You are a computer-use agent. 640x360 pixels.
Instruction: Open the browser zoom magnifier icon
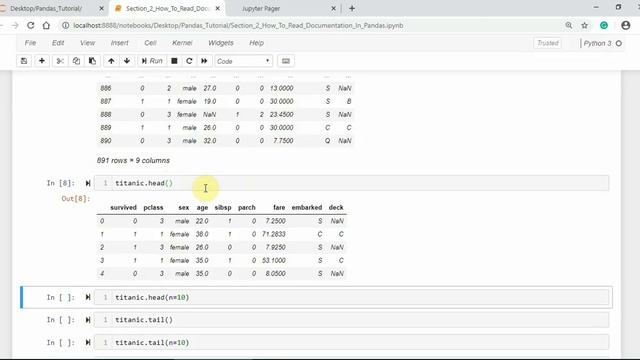tap(569, 25)
